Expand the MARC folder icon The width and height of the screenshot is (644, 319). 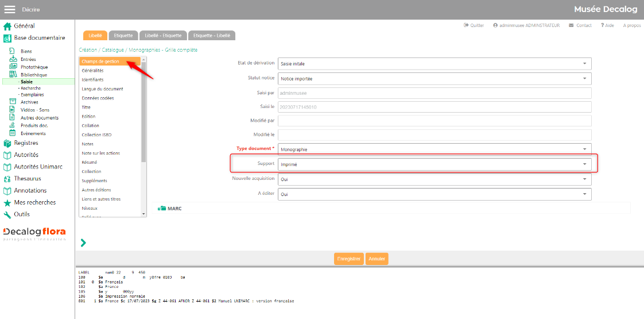[162, 208]
